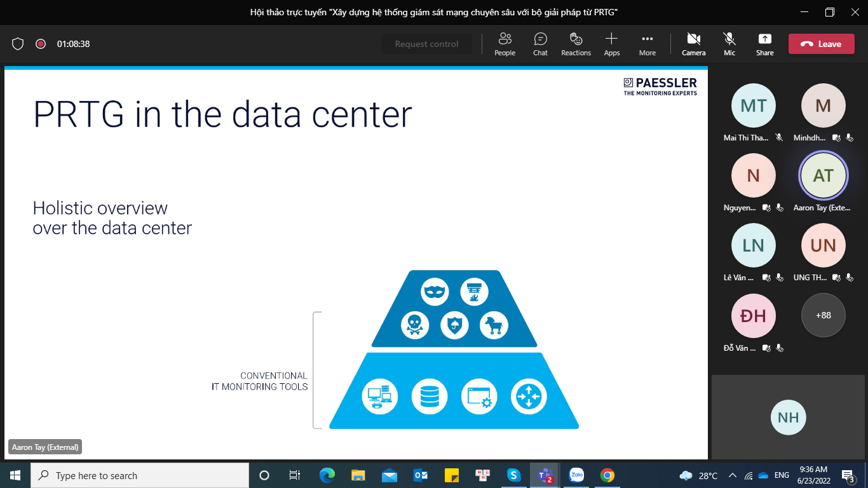
Task: Open Outlook from taskbar
Action: tap(420, 475)
